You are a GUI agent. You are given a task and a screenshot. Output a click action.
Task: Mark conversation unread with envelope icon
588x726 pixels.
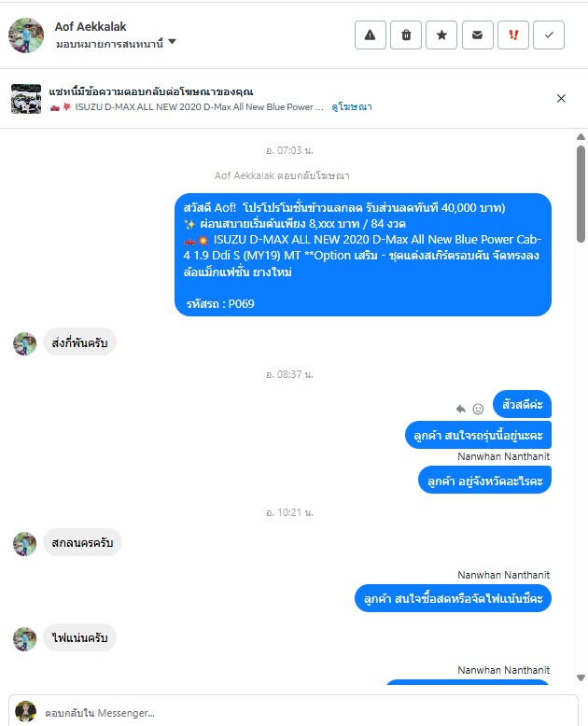pyautogui.click(x=477, y=35)
